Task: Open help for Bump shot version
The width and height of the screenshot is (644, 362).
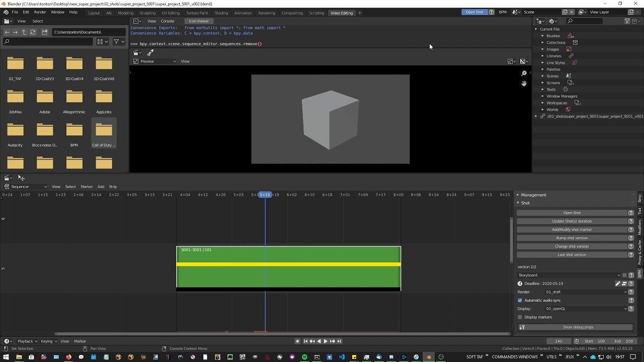Action: (631, 238)
